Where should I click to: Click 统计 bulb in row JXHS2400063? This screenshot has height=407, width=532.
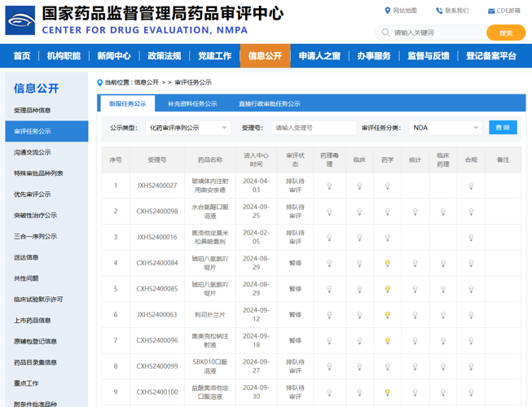415,315
